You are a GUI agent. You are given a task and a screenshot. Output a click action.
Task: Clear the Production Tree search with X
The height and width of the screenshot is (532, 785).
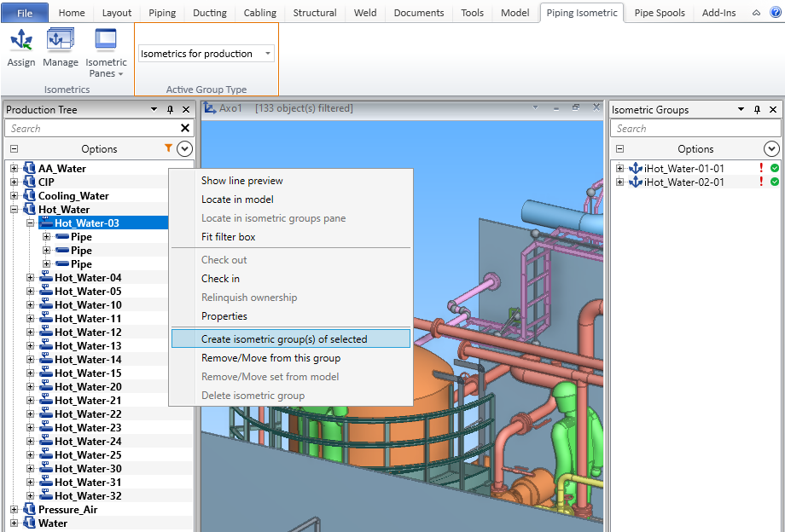coord(185,128)
